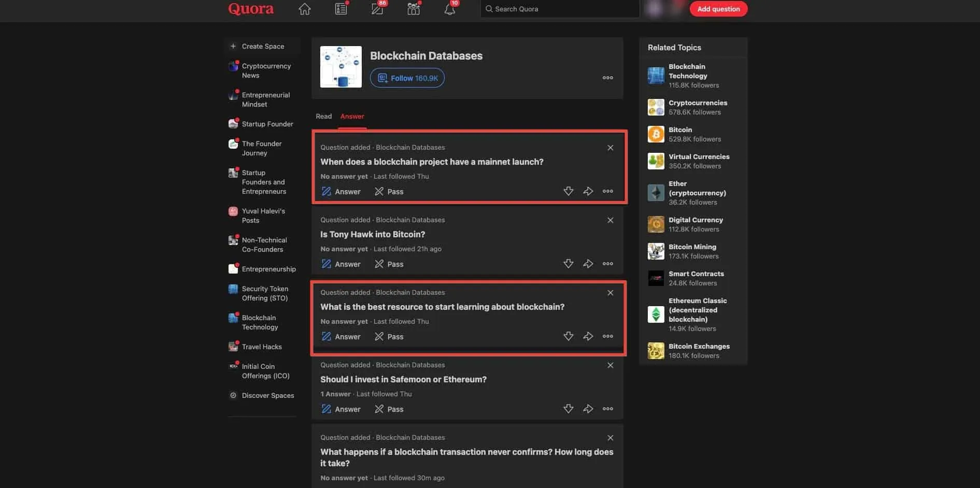Click the Following feed icon beside Home

(340, 8)
